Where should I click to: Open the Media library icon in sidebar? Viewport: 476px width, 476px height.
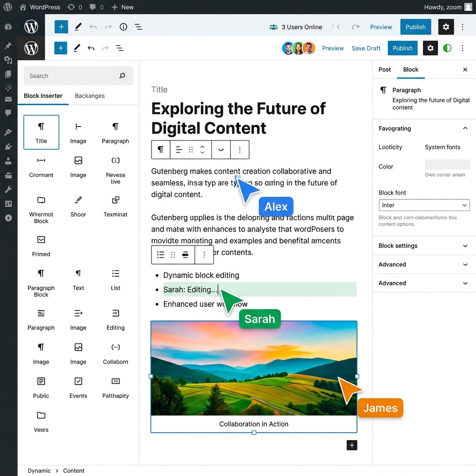tap(8, 60)
